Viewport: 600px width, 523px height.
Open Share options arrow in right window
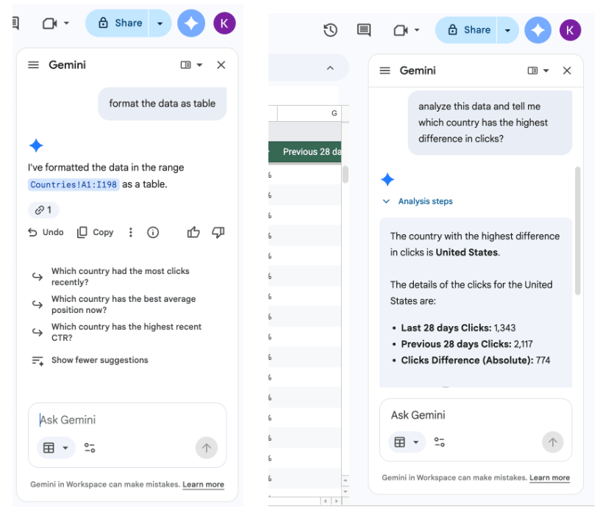click(x=507, y=30)
